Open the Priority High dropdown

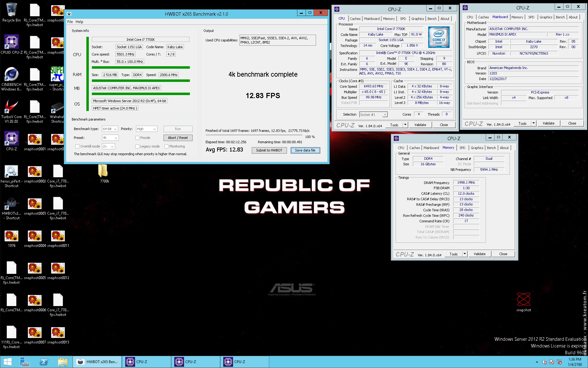pos(146,129)
